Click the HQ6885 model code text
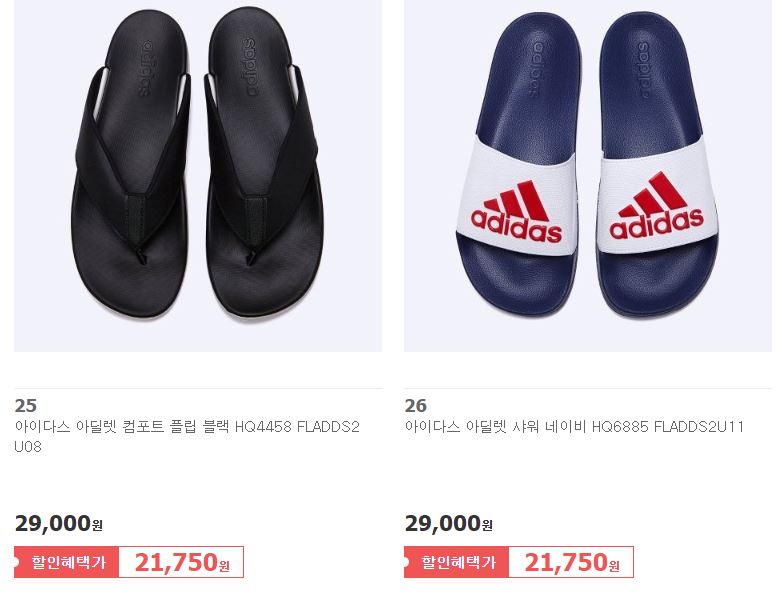782x596 pixels. tap(620, 427)
